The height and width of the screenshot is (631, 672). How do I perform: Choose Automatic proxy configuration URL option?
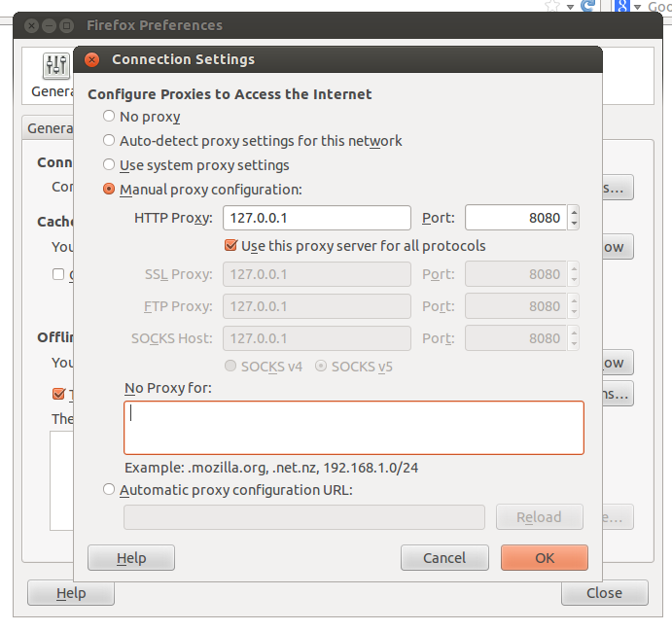109,489
